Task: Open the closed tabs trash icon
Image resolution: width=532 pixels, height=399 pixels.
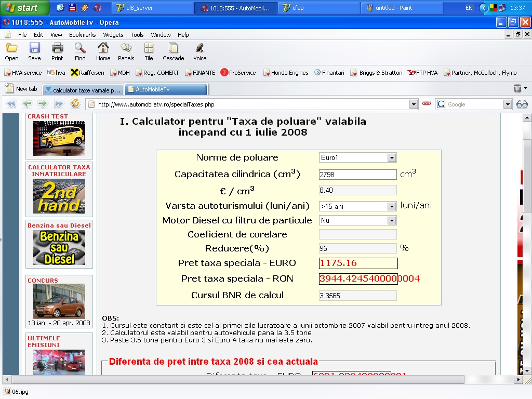Action: click(517, 88)
